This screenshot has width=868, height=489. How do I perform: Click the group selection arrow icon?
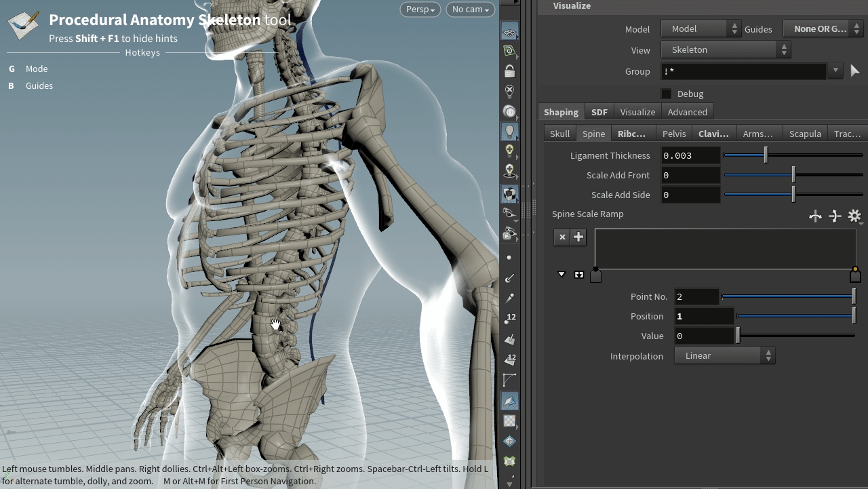click(x=854, y=71)
